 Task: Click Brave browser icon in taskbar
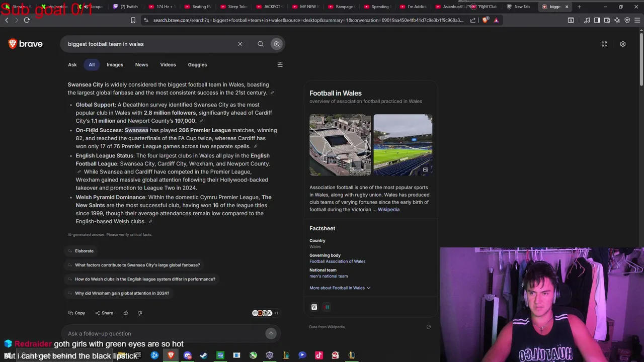tap(171, 355)
